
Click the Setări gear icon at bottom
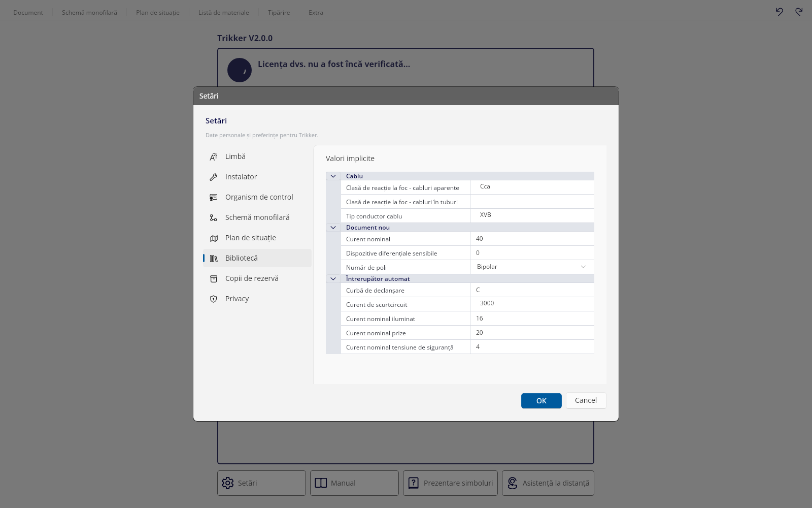click(x=228, y=483)
